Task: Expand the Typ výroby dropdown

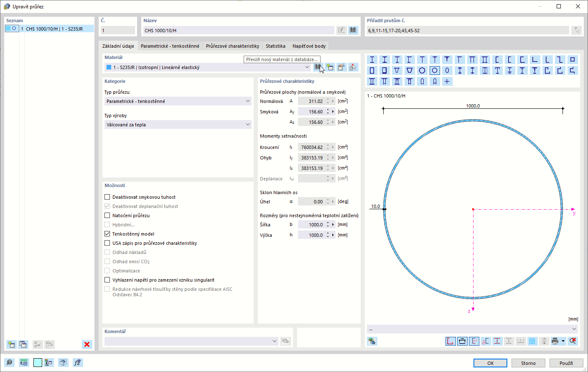Action: (248, 125)
